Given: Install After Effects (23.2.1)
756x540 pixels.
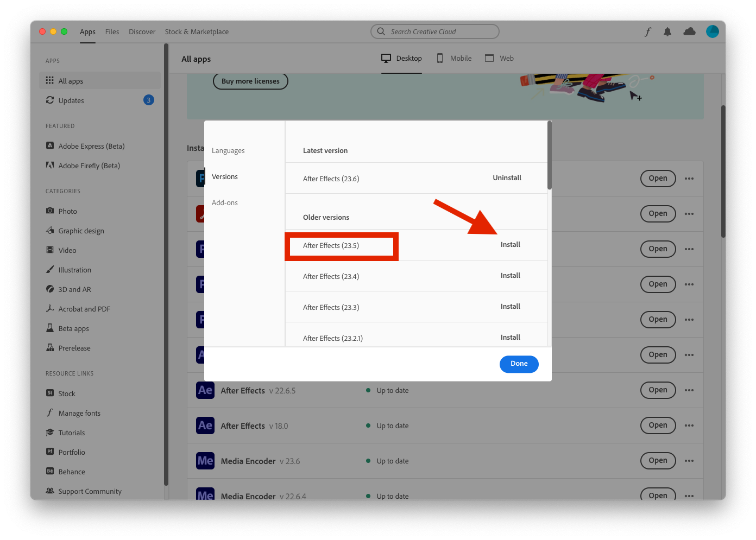Looking at the screenshot, I should click(x=511, y=338).
